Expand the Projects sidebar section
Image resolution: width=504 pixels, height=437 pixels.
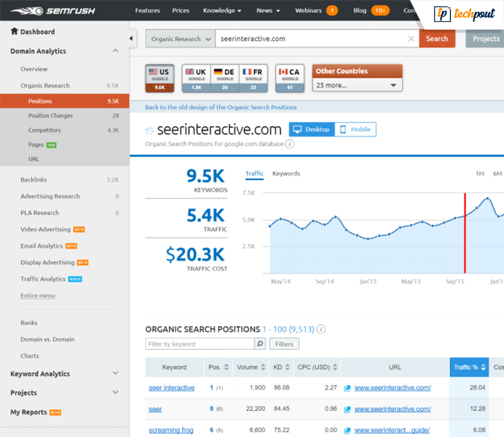115,392
